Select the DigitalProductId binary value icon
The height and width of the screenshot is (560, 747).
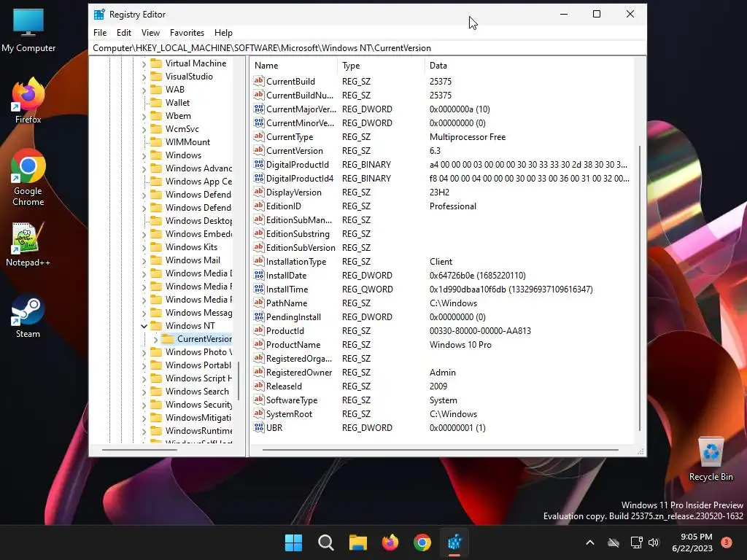pos(259,164)
